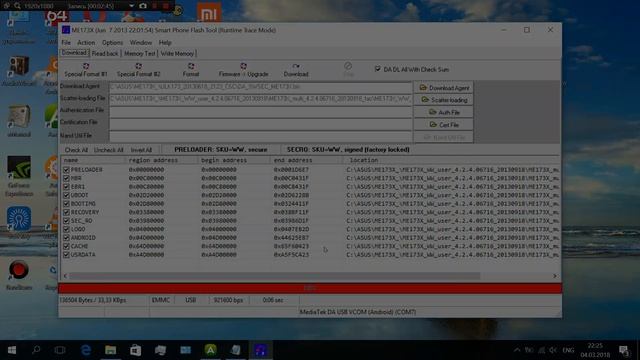Click the volume icon in system tray
This screenshot has height=360, width=640.
click(553, 350)
